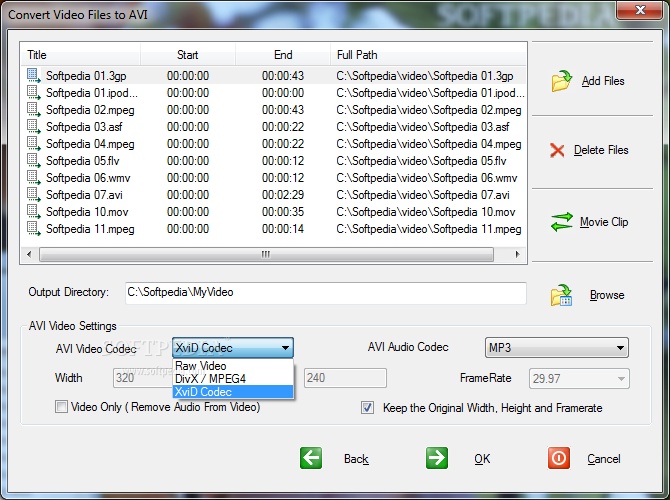Click the OK button label

pos(482,459)
